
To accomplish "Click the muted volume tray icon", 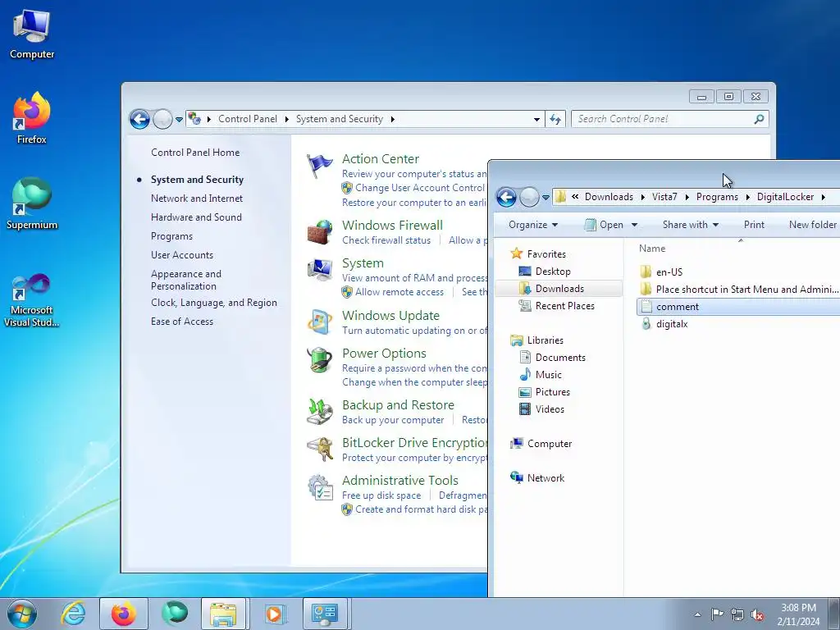I will [x=757, y=614].
